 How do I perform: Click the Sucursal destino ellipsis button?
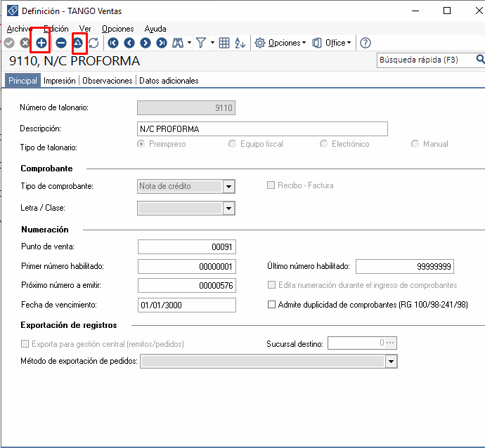(x=390, y=343)
